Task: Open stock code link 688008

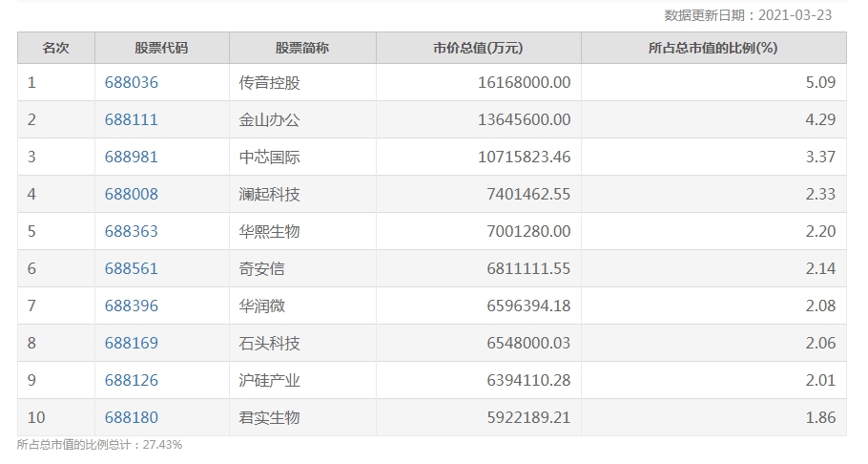Action: point(132,195)
